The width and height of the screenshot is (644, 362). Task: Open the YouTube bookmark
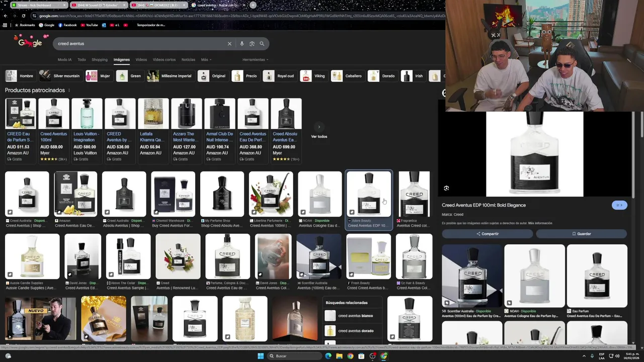(x=89, y=25)
